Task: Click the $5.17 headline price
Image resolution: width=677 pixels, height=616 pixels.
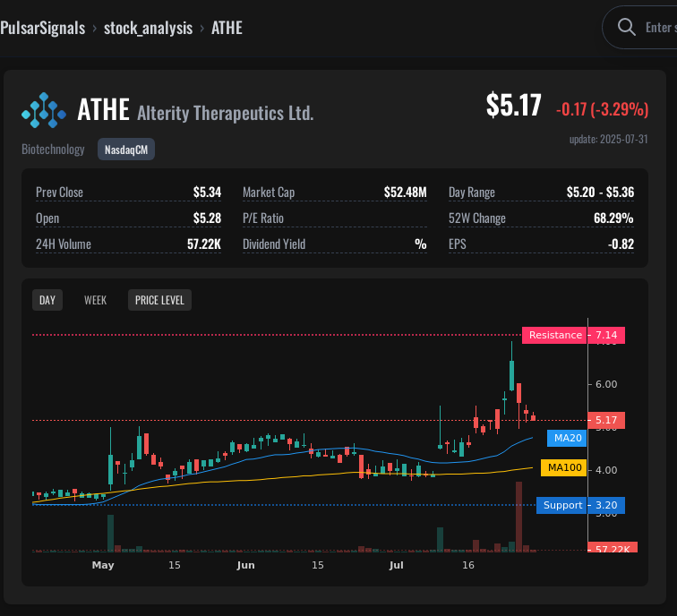Action: coord(513,105)
